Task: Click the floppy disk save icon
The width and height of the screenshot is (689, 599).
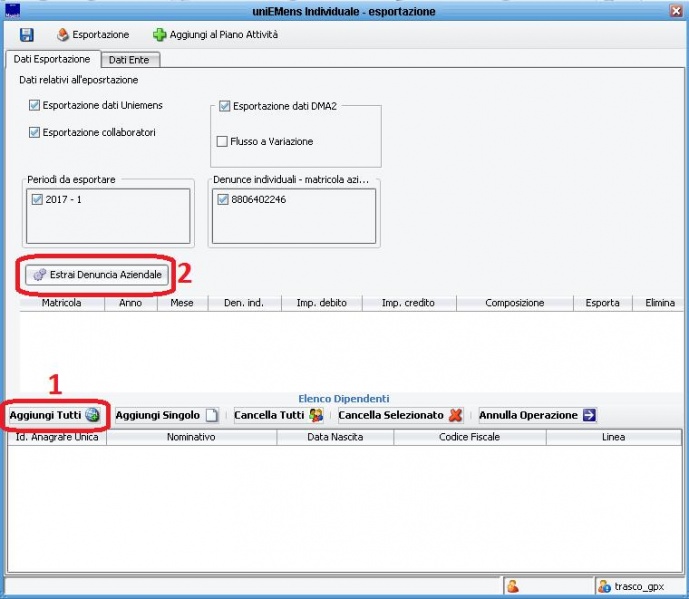Action: coord(27,35)
